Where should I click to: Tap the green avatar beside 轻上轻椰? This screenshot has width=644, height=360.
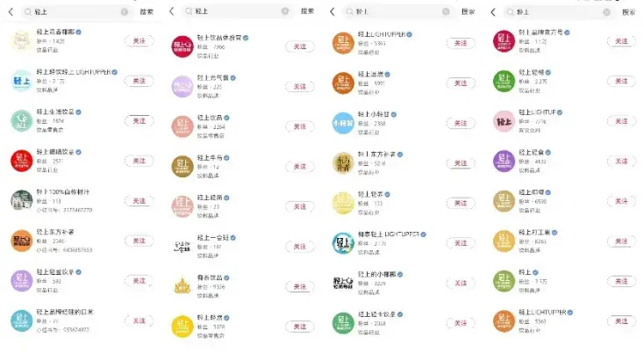coord(504,81)
